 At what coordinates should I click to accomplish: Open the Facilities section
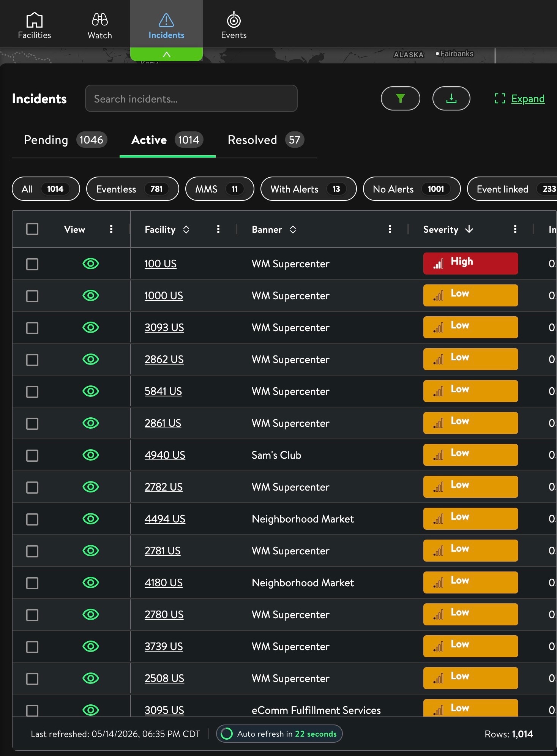tap(35, 25)
